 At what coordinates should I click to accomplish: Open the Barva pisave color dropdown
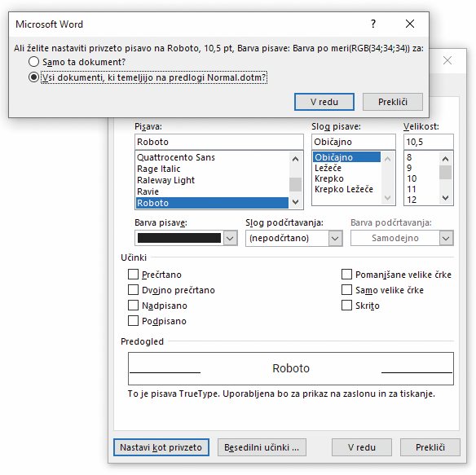[x=230, y=238]
